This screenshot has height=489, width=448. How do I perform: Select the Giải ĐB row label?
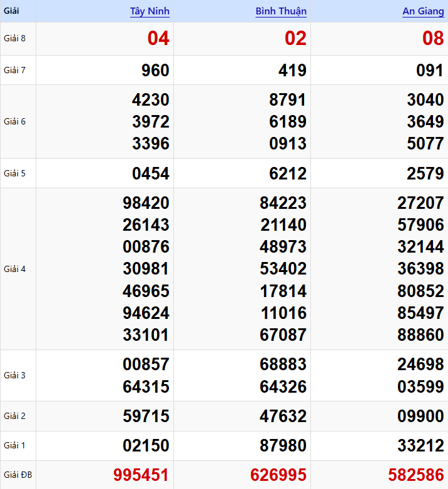18,475
